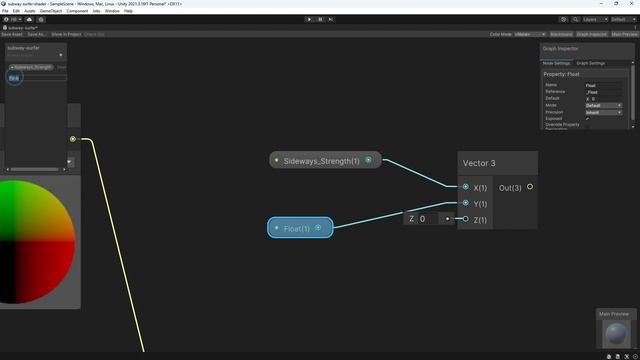Open the Assets menu
The image size is (640, 360).
[x=30, y=11]
